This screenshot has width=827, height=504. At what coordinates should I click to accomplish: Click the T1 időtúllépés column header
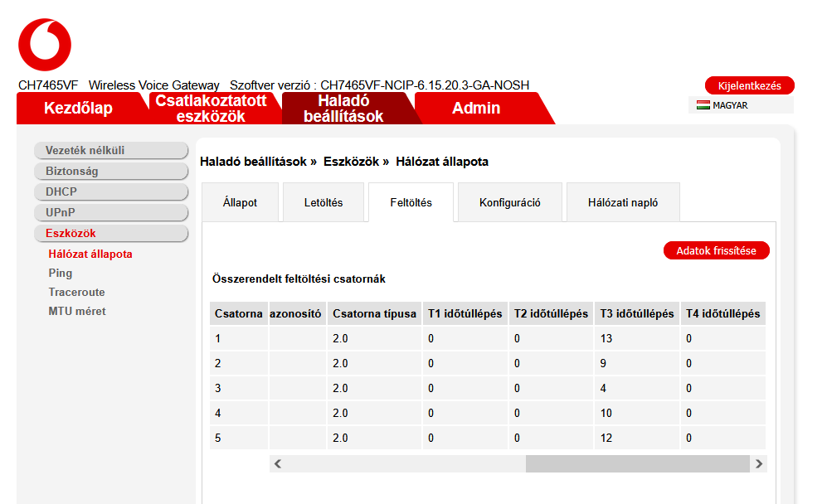(465, 313)
